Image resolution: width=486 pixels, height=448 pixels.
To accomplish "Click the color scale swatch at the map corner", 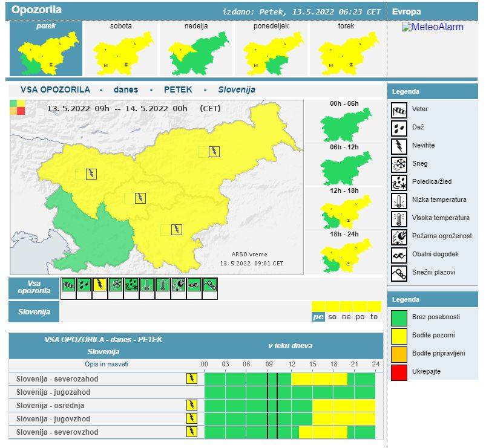I will (x=17, y=108).
